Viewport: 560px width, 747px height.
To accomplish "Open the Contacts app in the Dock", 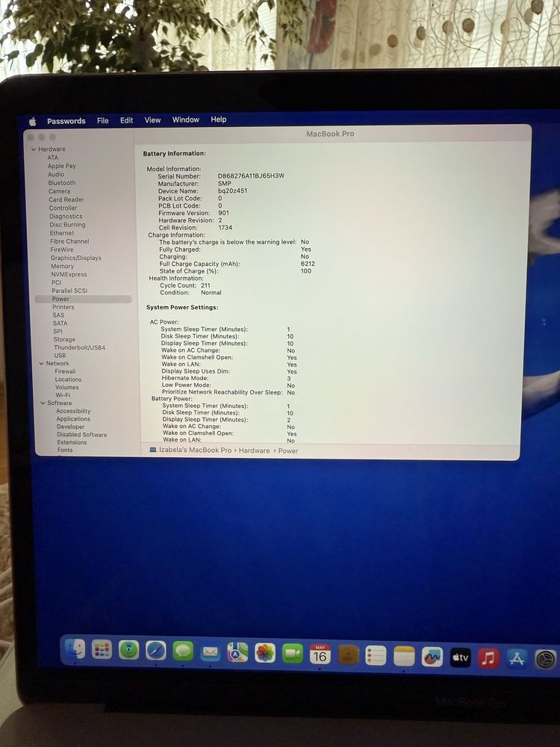I will (348, 655).
